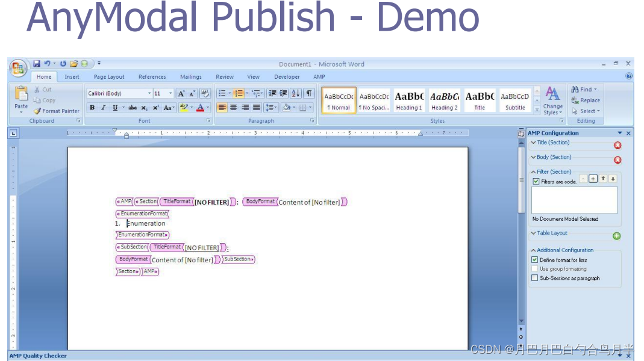
Task: Open Word help question mark
Action: (629, 76)
